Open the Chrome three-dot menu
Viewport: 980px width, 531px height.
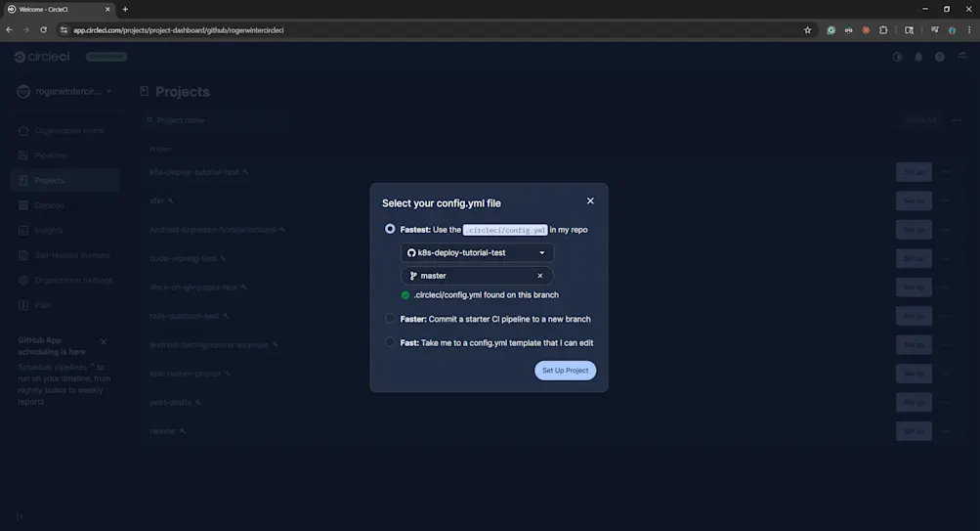[x=969, y=30]
